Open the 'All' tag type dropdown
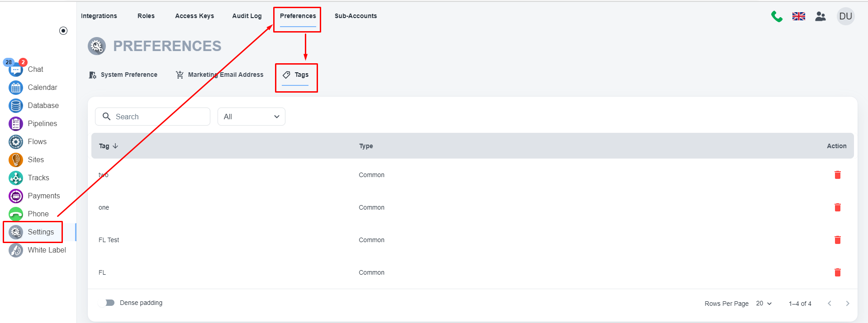Viewport: 868px width, 323px height. click(251, 117)
